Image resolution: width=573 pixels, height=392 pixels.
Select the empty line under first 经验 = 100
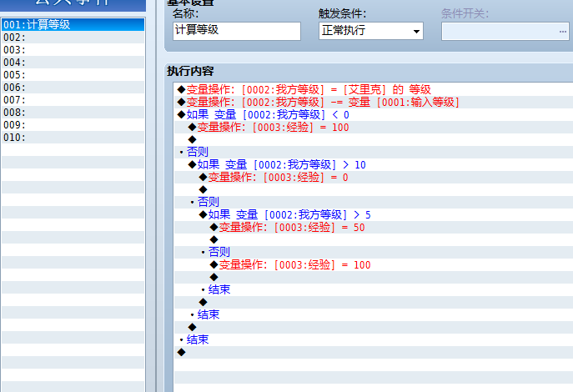click(374, 139)
